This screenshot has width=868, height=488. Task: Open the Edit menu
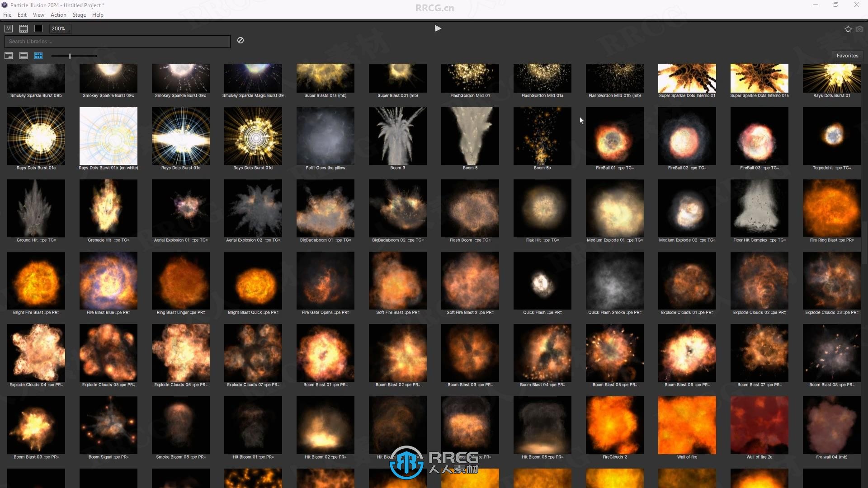tap(22, 15)
